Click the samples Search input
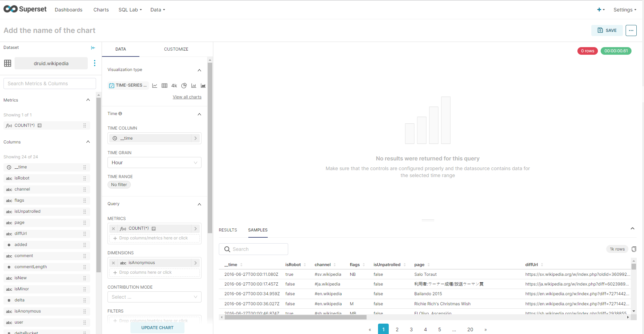 [x=254, y=249]
